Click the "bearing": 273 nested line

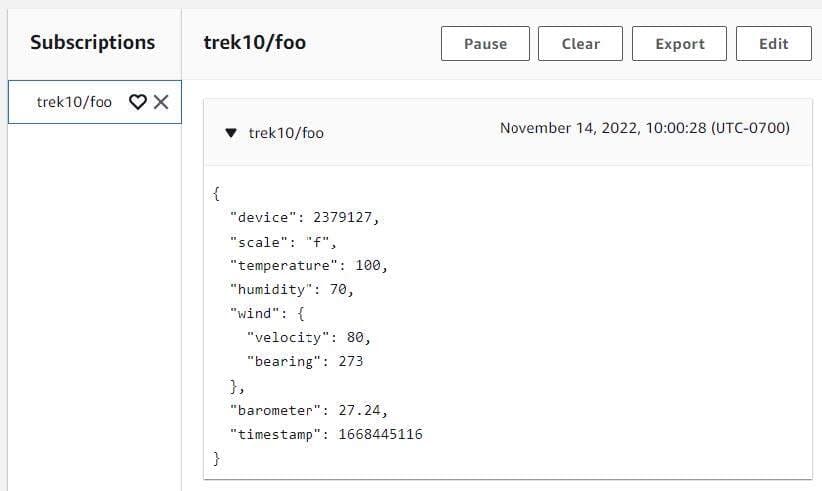pyautogui.click(x=304, y=361)
